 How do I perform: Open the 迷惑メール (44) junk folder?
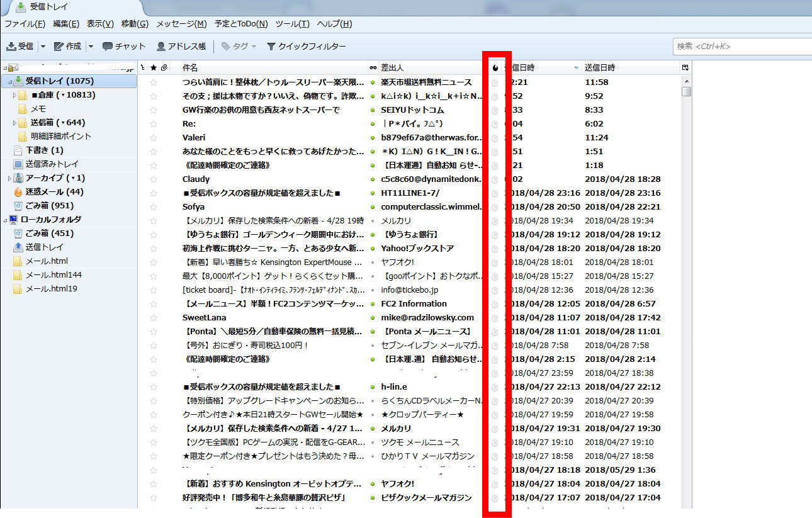click(x=54, y=192)
